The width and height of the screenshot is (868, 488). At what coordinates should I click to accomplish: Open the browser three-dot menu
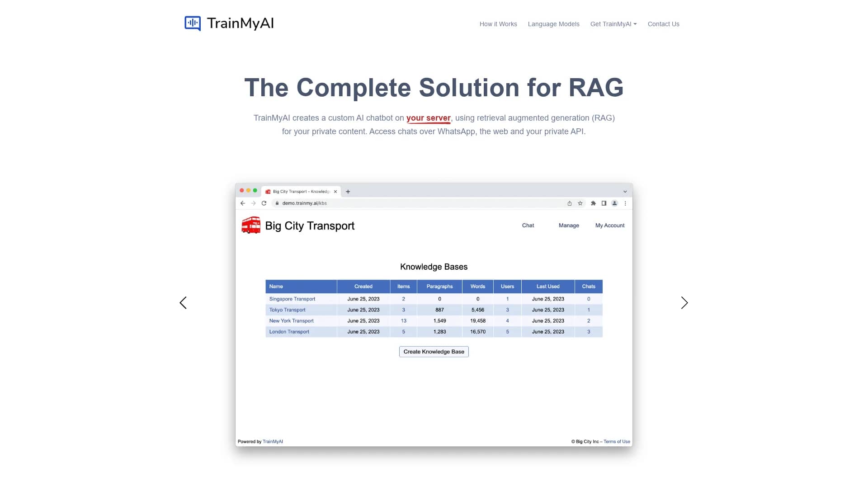point(625,203)
